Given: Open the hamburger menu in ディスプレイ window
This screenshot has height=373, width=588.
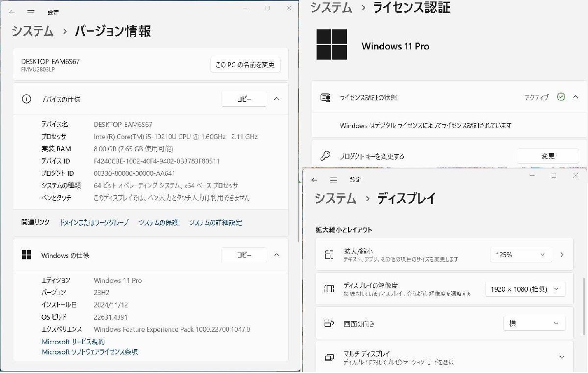Looking at the screenshot, I should tap(333, 180).
